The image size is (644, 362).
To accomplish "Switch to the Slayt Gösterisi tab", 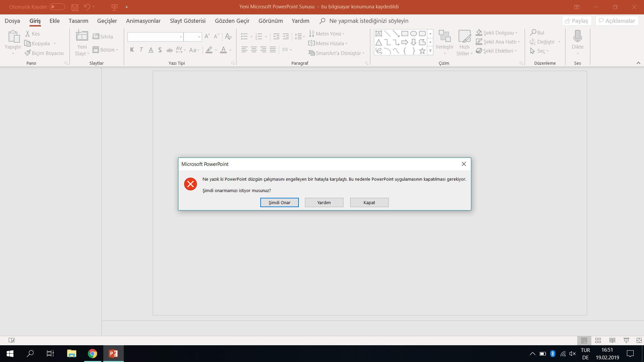I will [x=188, y=21].
